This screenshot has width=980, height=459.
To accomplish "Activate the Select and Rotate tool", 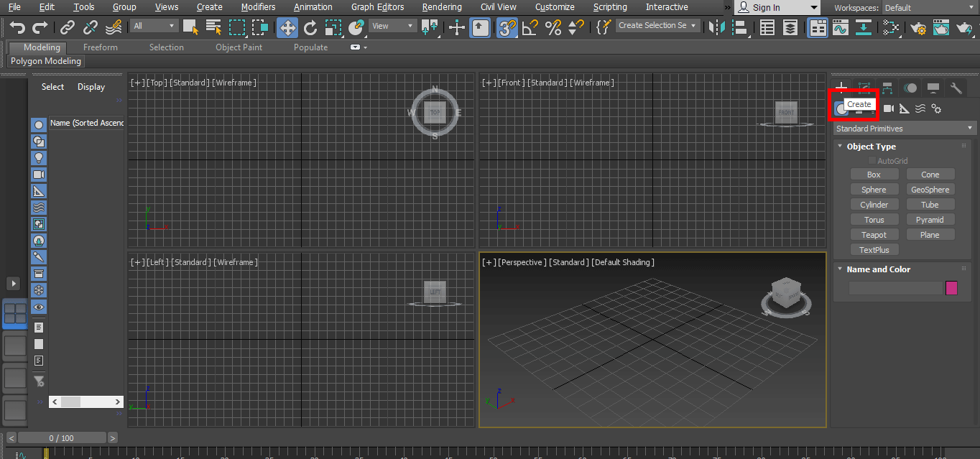I will (x=310, y=28).
